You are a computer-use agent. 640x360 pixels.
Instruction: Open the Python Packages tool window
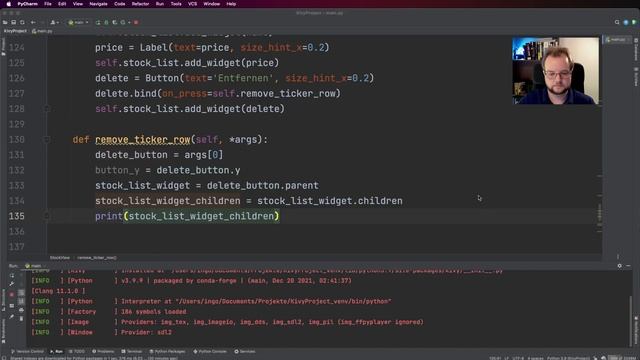pyautogui.click(x=167, y=351)
